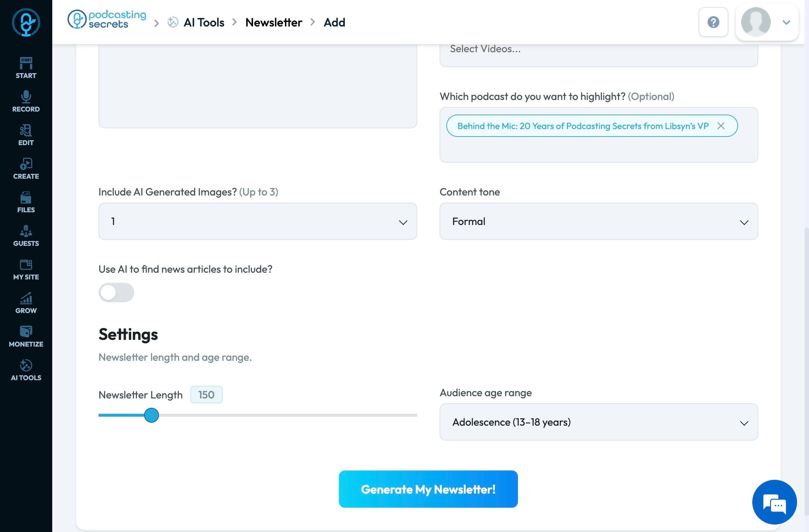Expand the Audience age range dropdown
This screenshot has height=532, width=809.
pyautogui.click(x=599, y=422)
